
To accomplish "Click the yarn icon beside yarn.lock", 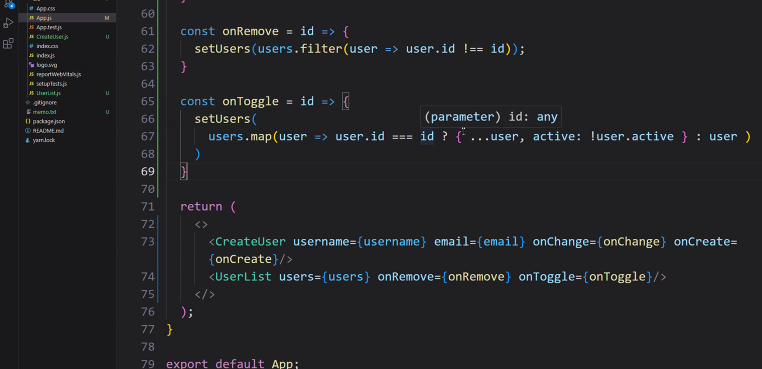I will click(28, 140).
